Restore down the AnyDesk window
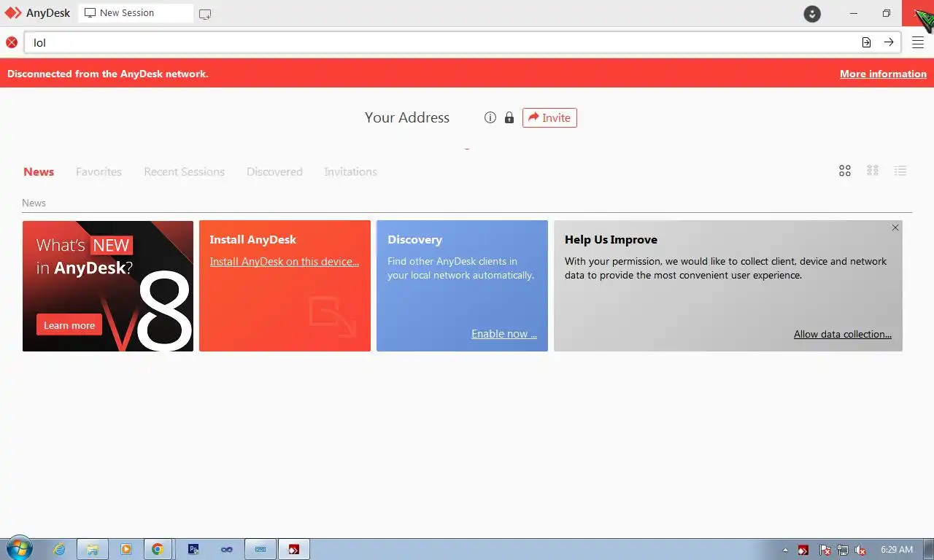The image size is (934, 560). click(886, 13)
